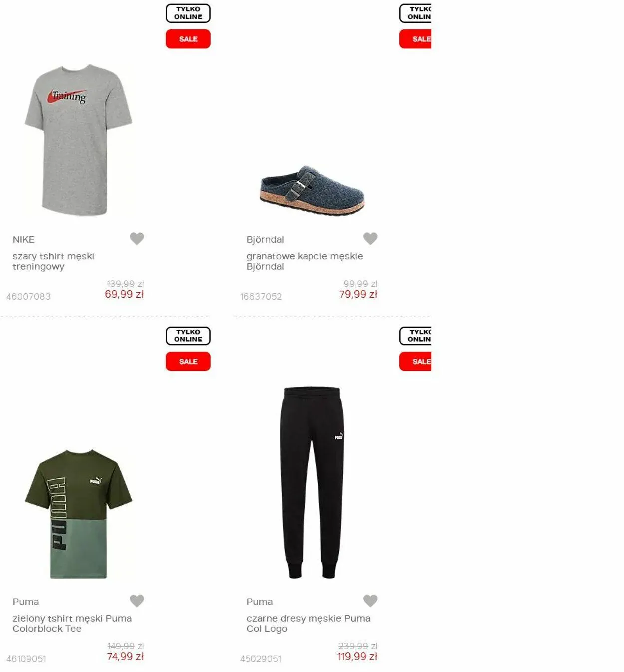Screen dimensions: 624x672
Task: Select 'zielony tshirt męski Puma Colorblock Tee'
Action: 72,623
